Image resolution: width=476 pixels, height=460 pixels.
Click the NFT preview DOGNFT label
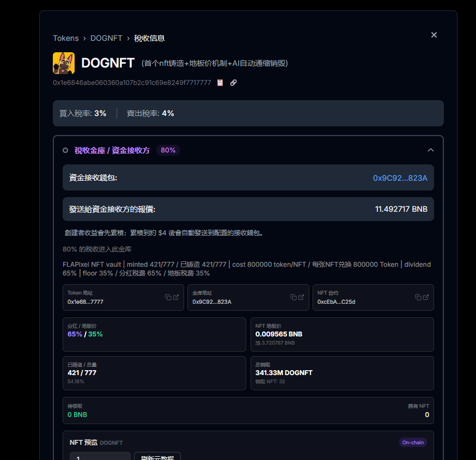click(111, 443)
